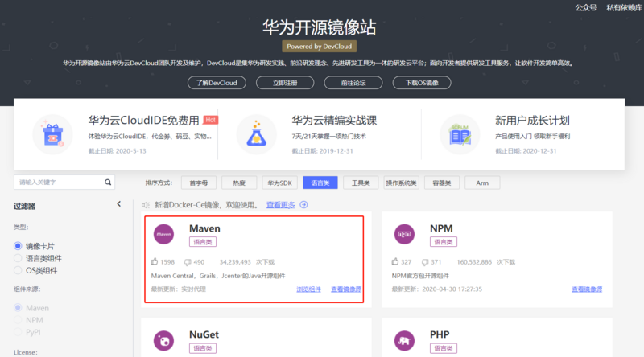Click the NuGet card title

[204, 334]
